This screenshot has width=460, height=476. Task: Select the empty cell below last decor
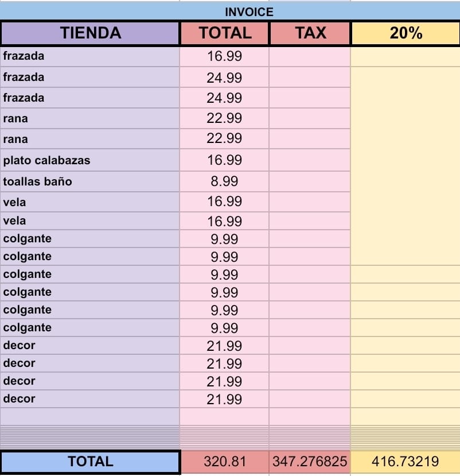[x=89, y=416]
